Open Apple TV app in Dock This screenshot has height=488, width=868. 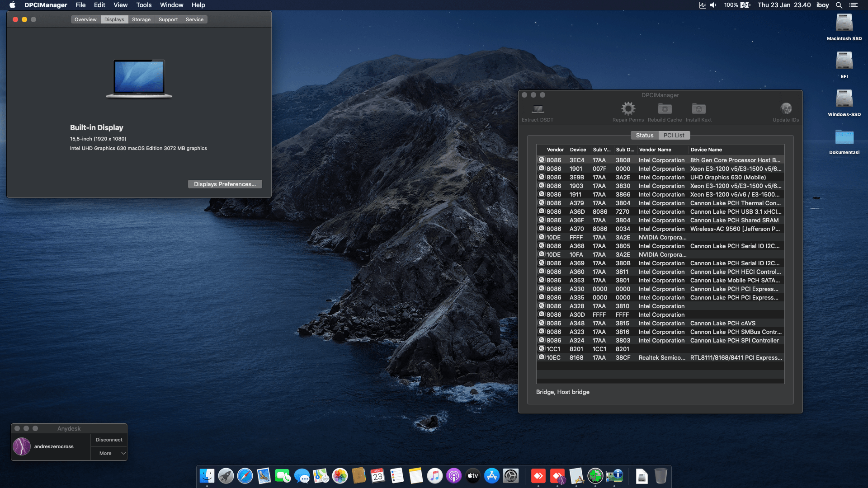473,476
